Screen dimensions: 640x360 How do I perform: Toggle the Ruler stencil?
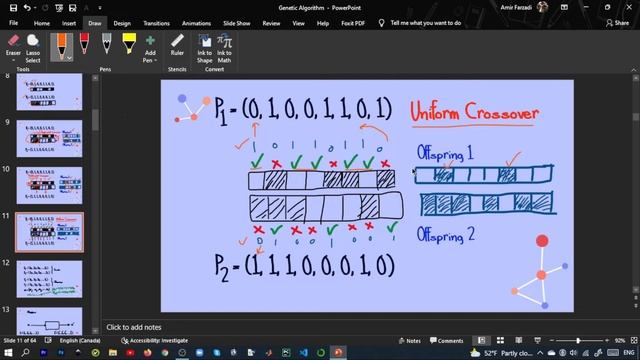[177, 45]
